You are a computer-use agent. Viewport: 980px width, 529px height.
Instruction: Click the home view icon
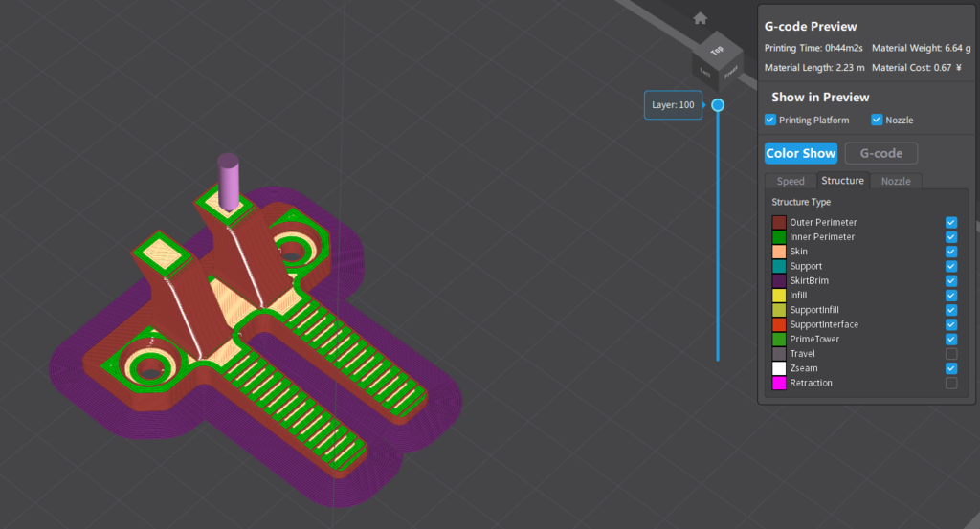click(700, 18)
